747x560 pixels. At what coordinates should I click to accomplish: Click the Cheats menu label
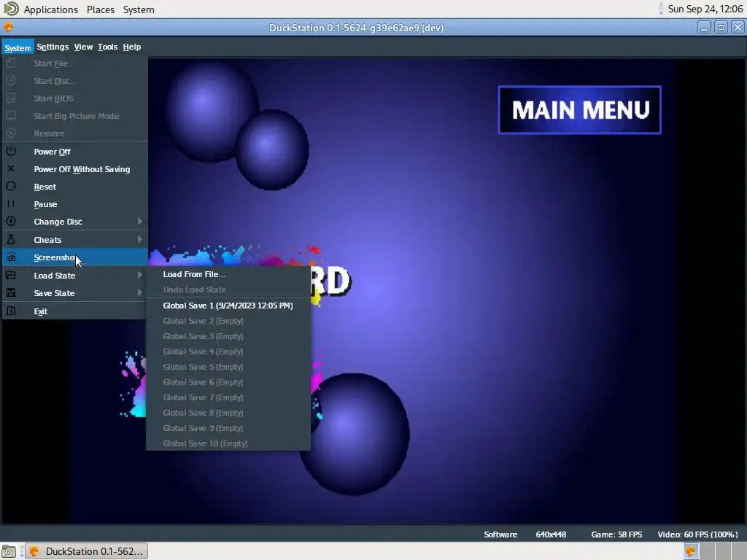(47, 240)
